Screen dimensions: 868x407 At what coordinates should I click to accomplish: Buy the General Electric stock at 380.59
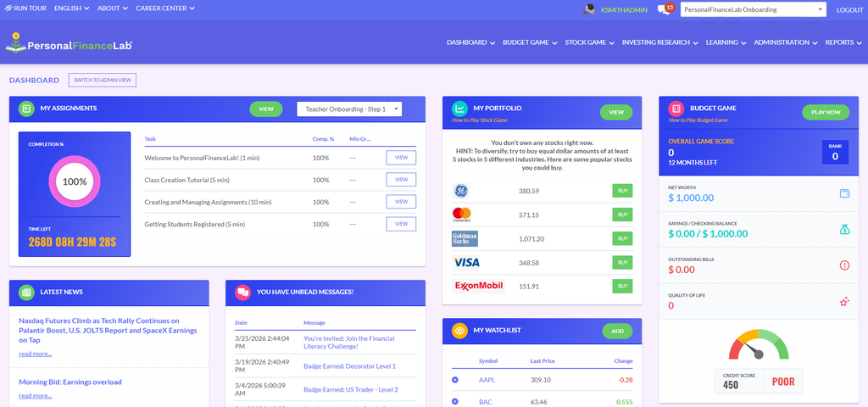click(x=622, y=191)
